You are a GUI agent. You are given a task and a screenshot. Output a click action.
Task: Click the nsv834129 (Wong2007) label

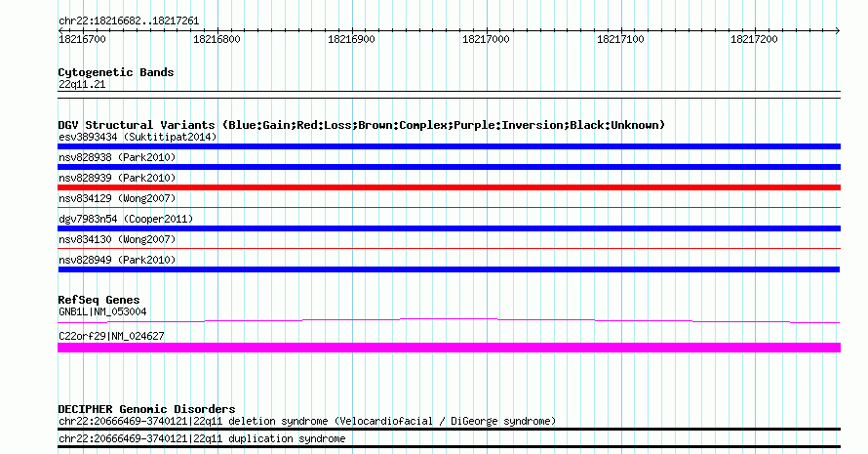[x=117, y=198]
